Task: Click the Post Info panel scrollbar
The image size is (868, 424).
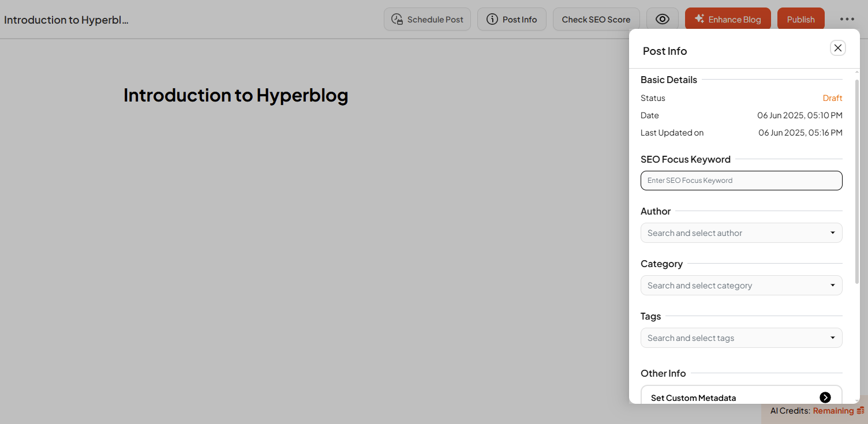Action: click(x=857, y=181)
